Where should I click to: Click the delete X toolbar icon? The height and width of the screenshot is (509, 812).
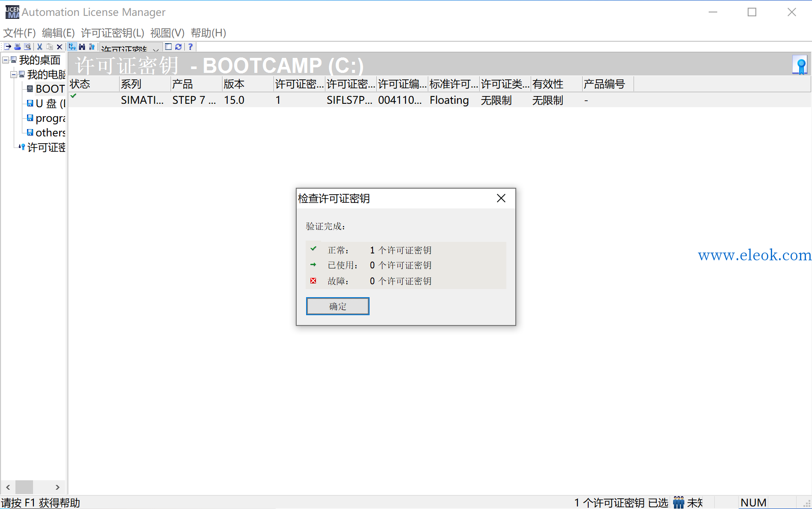60,47
